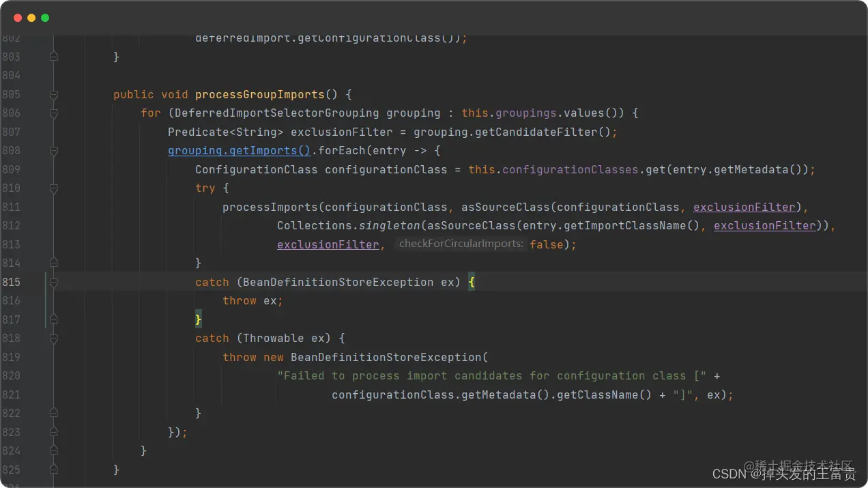Viewport: 868px width, 488px height.
Task: Click entry.getMetadata() on line 809
Action: [x=738, y=169]
